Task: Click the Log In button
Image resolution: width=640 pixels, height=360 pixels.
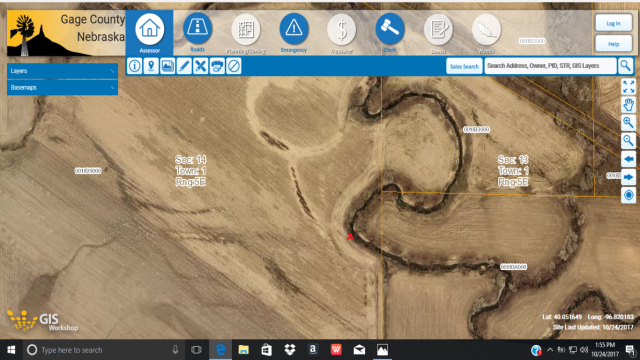Action: point(613,23)
